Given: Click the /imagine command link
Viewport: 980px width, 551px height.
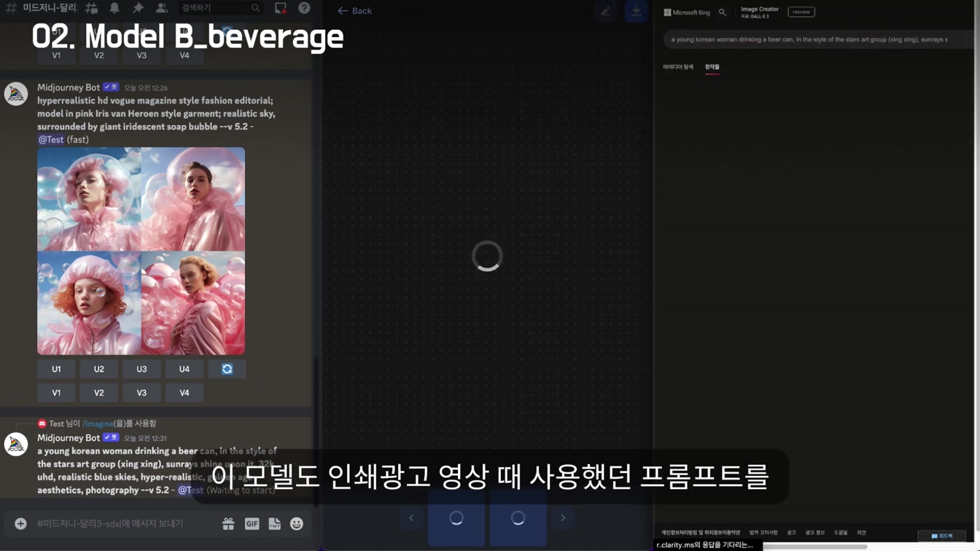Looking at the screenshot, I should (x=98, y=423).
